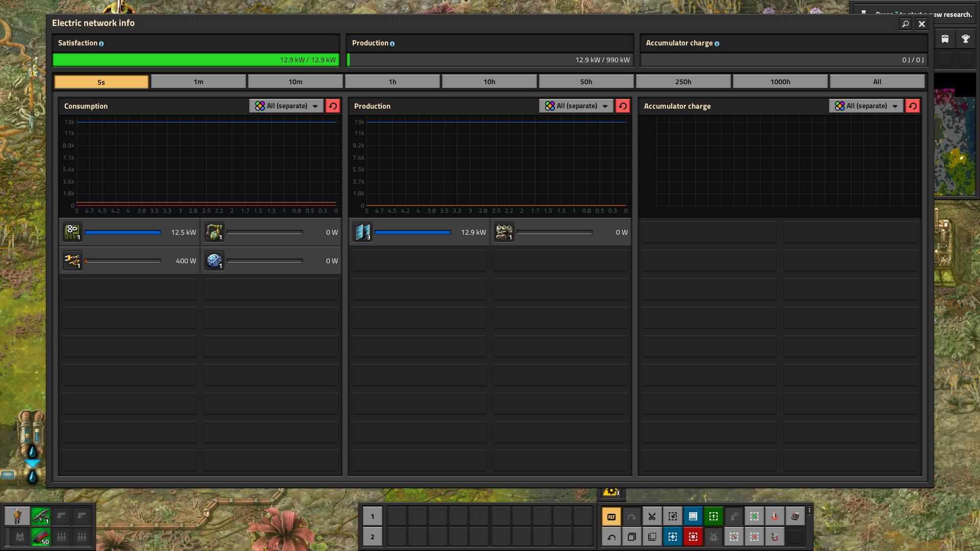Select the red deconstruction planner
Screen dimensions: 980x551
click(693, 537)
